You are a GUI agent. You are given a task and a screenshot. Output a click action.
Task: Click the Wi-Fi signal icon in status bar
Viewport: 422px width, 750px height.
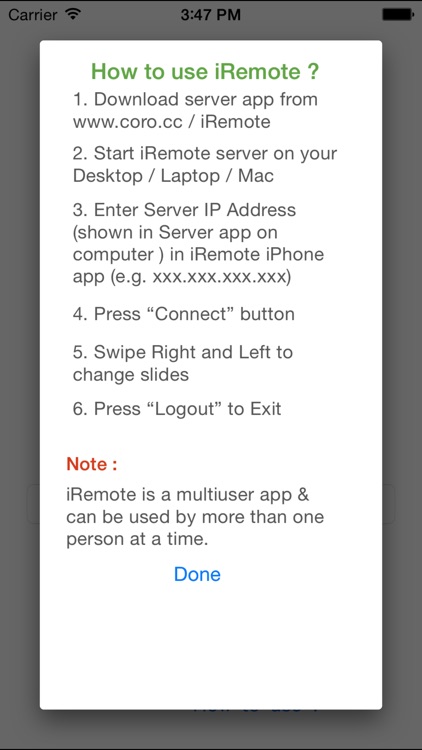(x=73, y=14)
